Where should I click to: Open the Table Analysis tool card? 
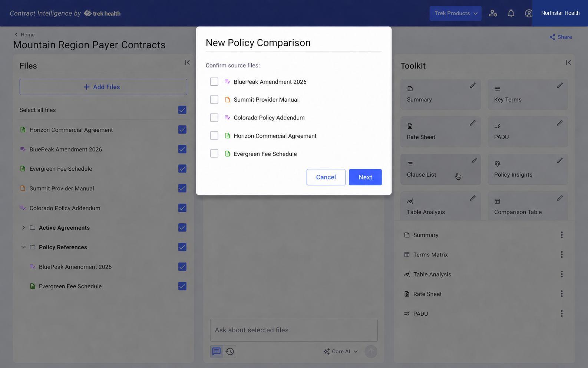[441, 206]
